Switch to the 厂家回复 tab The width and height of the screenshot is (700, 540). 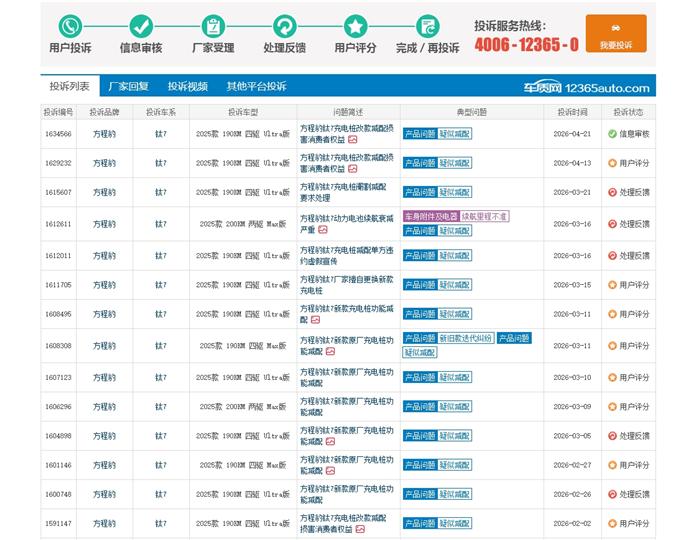128,86
